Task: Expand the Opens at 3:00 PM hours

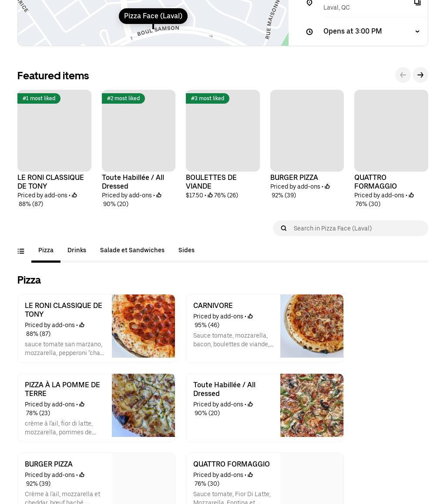Action: tap(417, 31)
